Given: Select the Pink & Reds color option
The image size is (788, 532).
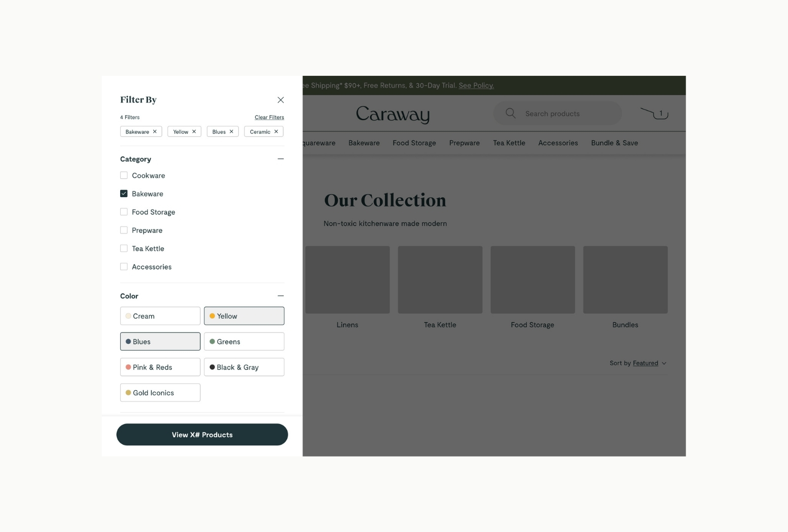Looking at the screenshot, I should pyautogui.click(x=160, y=367).
